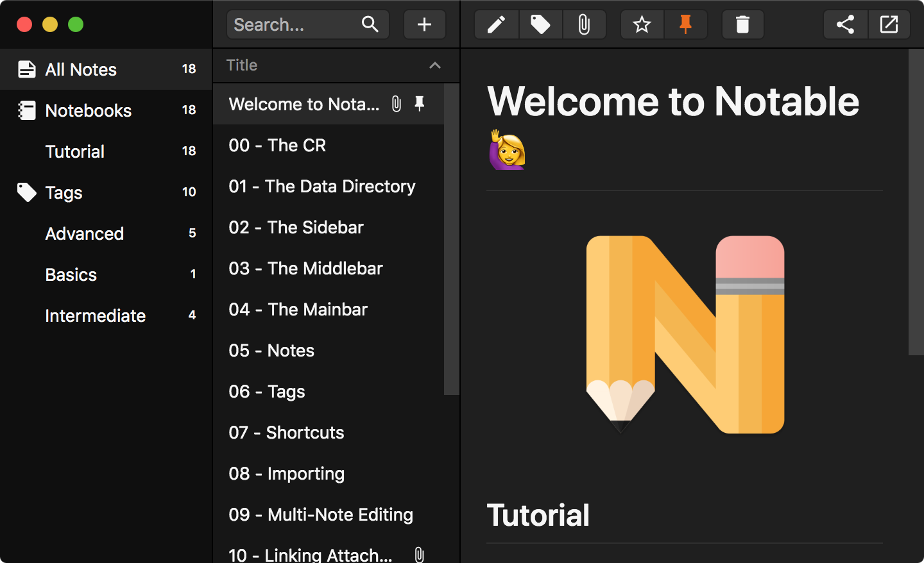Open note '04 - The Mainbar'
The height and width of the screenshot is (563, 924).
coord(329,309)
